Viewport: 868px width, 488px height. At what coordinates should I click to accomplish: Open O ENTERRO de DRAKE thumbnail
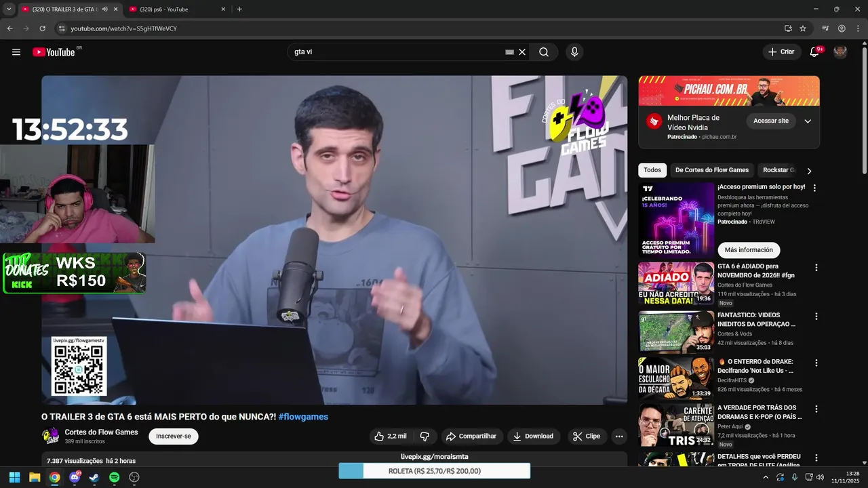tap(676, 378)
